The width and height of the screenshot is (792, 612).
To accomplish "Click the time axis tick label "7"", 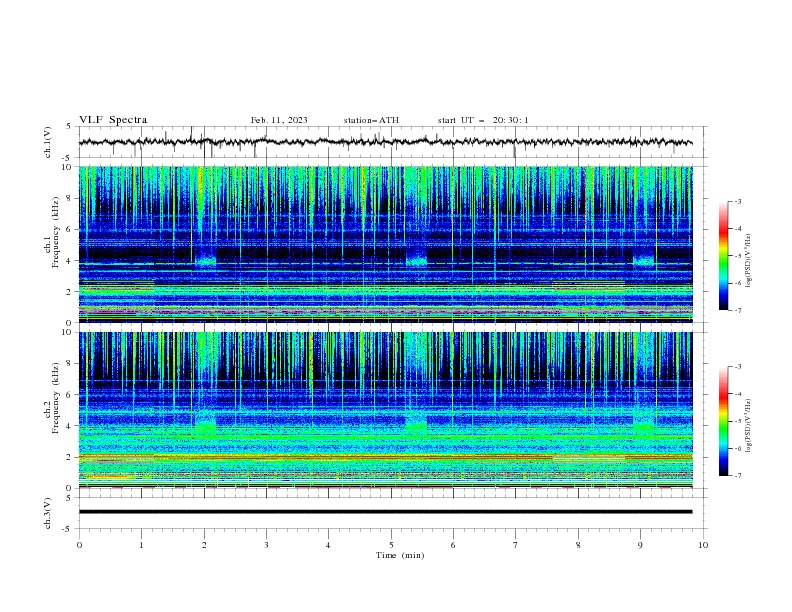I will tap(516, 545).
